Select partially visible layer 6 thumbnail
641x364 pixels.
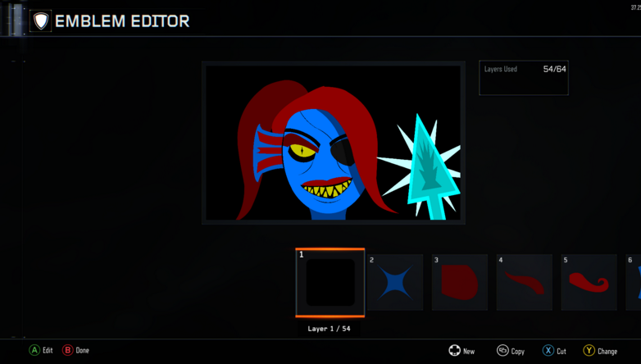pos(634,283)
